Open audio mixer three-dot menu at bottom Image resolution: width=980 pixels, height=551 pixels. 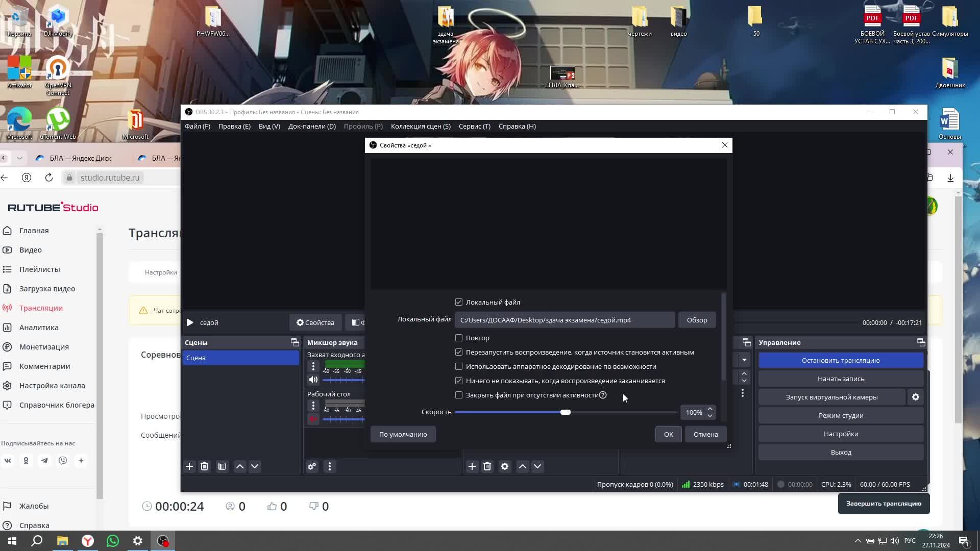(x=330, y=466)
